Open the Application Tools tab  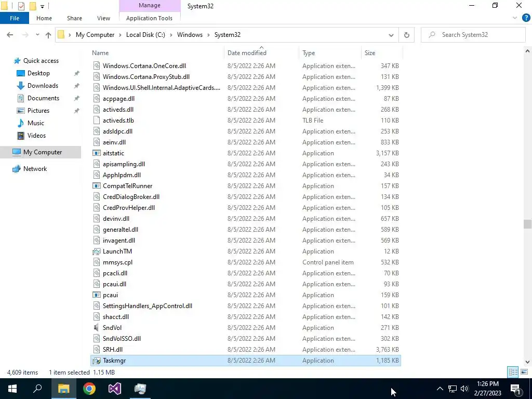coord(149,18)
